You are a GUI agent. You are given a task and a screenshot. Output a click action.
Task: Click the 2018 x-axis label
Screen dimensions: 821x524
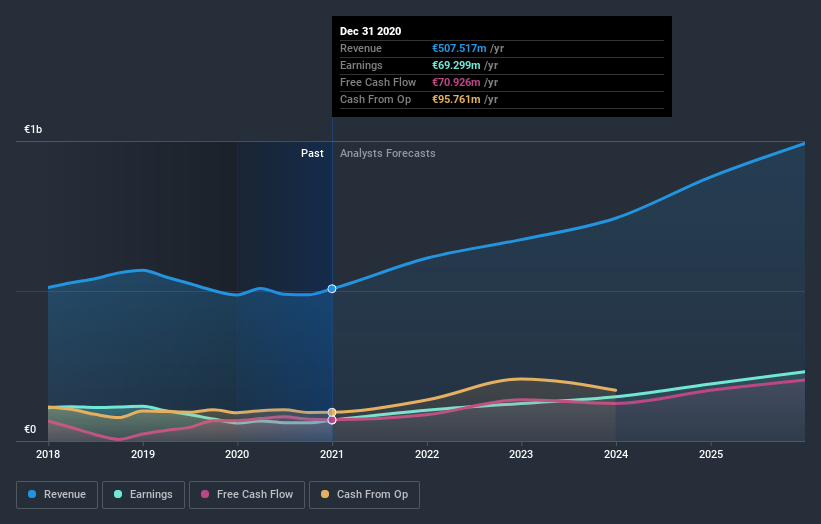coord(48,454)
